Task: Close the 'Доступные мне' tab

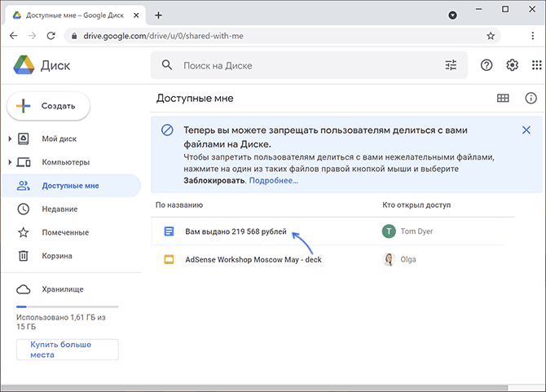Action: click(x=136, y=15)
